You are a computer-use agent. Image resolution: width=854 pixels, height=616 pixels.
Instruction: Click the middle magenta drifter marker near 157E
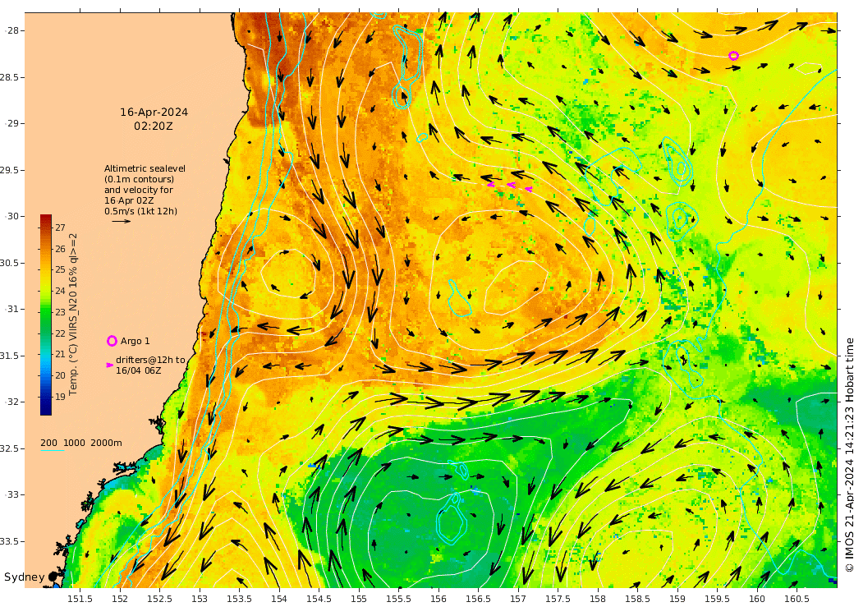coord(511,185)
